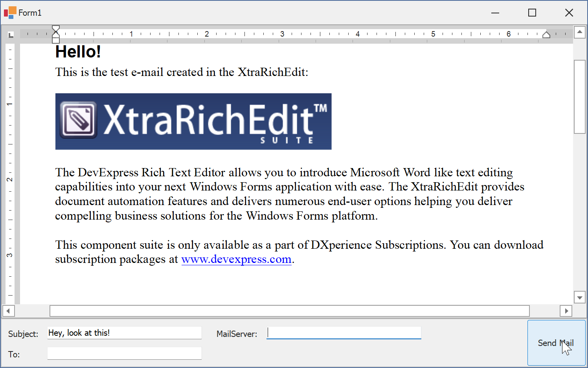Click the MailServer: label
This screenshot has height=368, width=588.
point(237,334)
